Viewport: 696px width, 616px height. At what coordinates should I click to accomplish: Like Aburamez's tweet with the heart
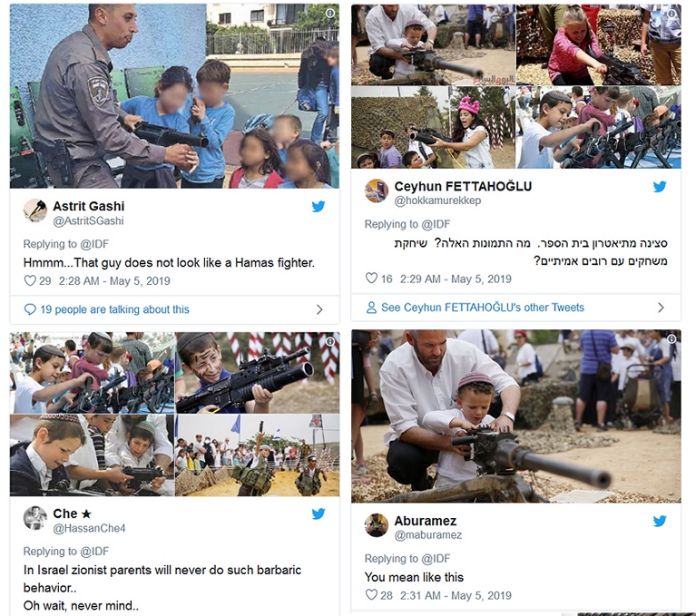click(x=371, y=595)
